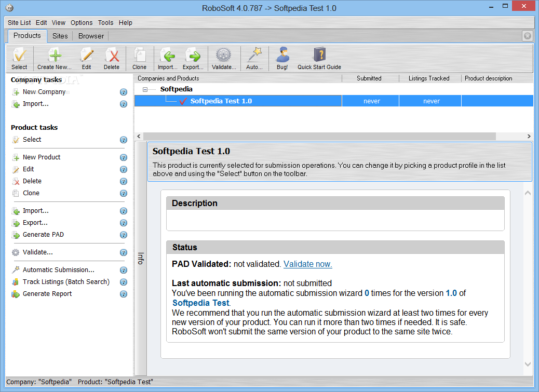Click the Edit pencil toolbar icon
Viewport: 539px width, 392px height.
87,58
